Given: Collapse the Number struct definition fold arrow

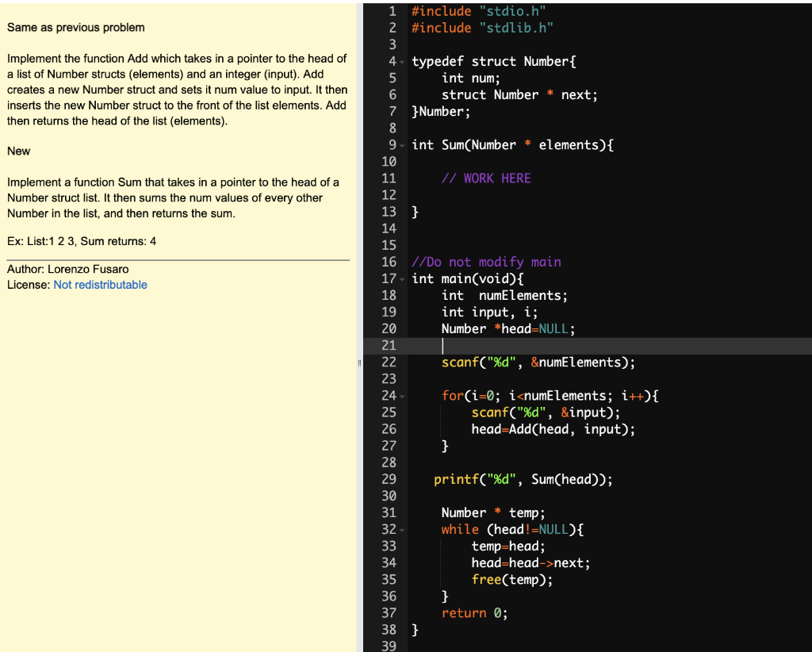Looking at the screenshot, I should click(402, 61).
